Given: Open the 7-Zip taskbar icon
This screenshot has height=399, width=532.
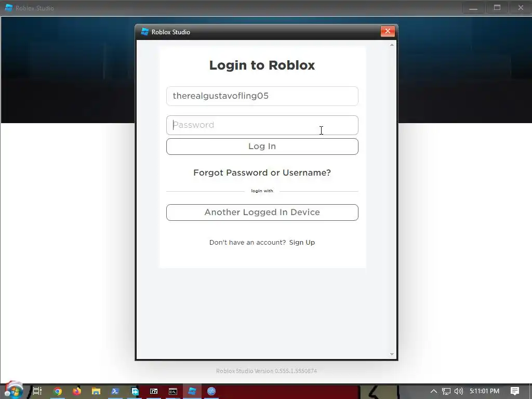Looking at the screenshot, I should (x=154, y=391).
